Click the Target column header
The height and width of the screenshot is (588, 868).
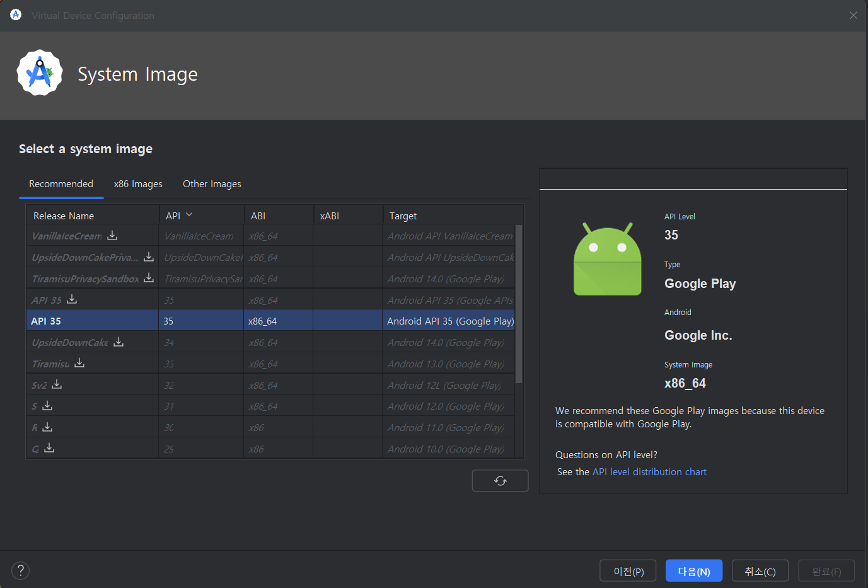453,216
